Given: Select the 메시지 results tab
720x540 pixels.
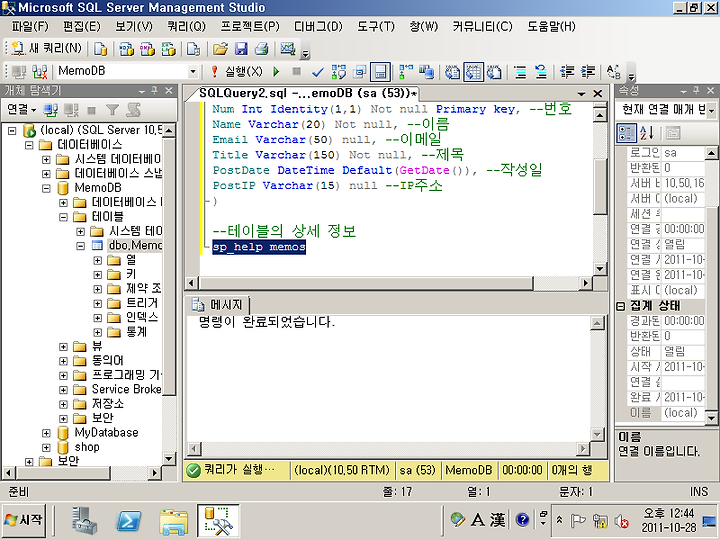Looking at the screenshot, I should pyautogui.click(x=218, y=304).
